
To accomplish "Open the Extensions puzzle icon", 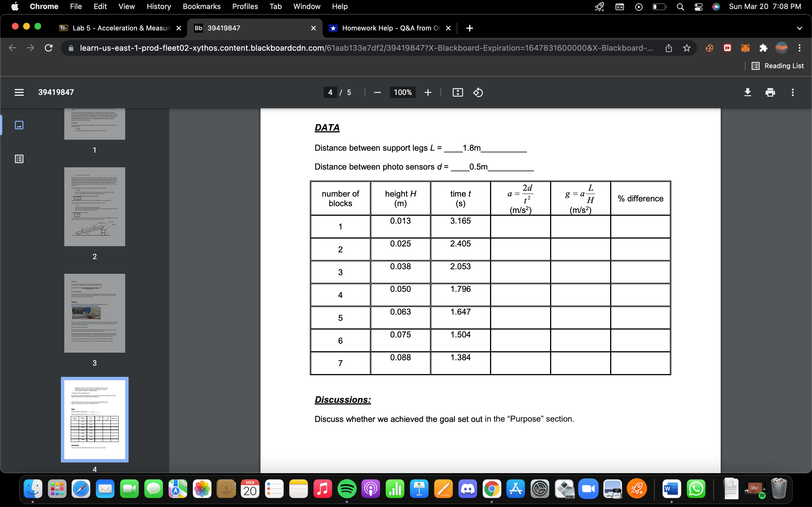I will 763,48.
